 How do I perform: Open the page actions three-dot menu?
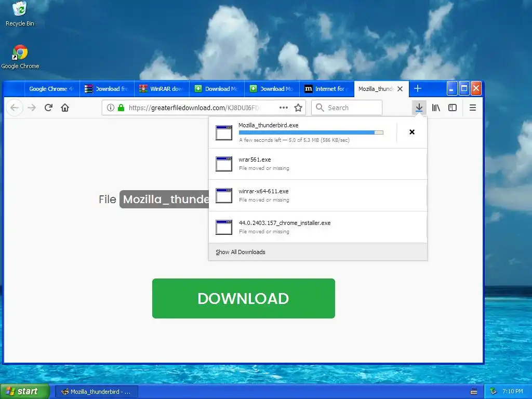click(284, 108)
